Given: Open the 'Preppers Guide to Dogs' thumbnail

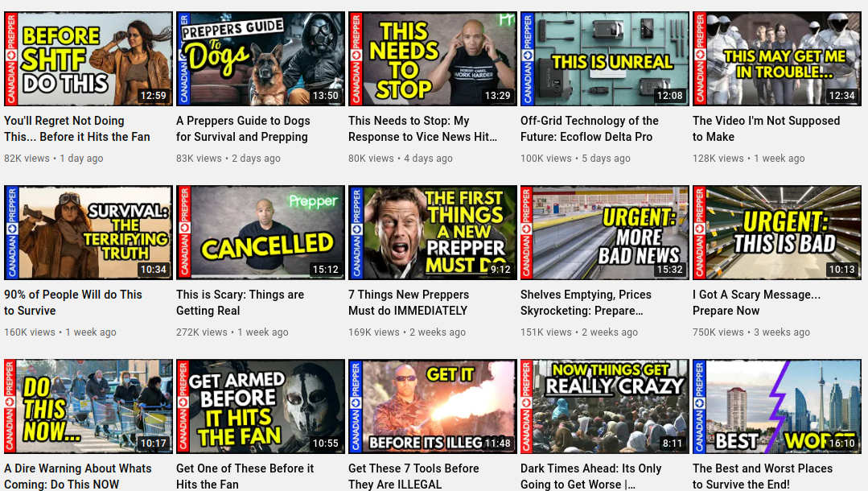Looking at the screenshot, I should (260, 59).
